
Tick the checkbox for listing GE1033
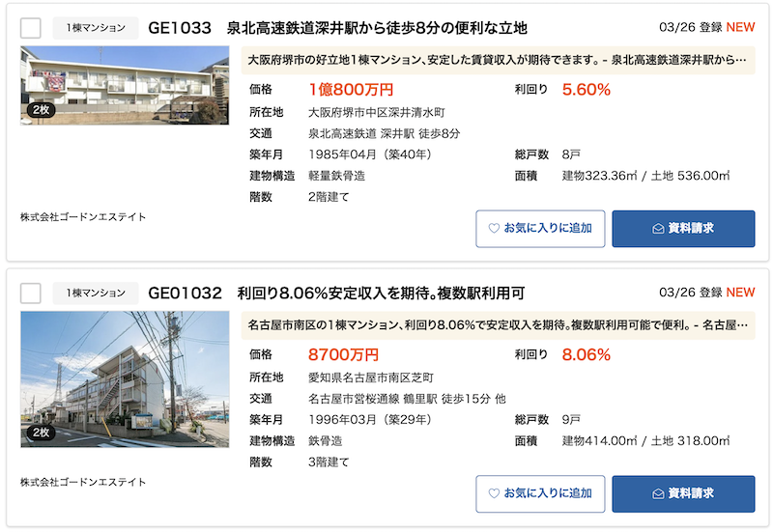coord(31,28)
